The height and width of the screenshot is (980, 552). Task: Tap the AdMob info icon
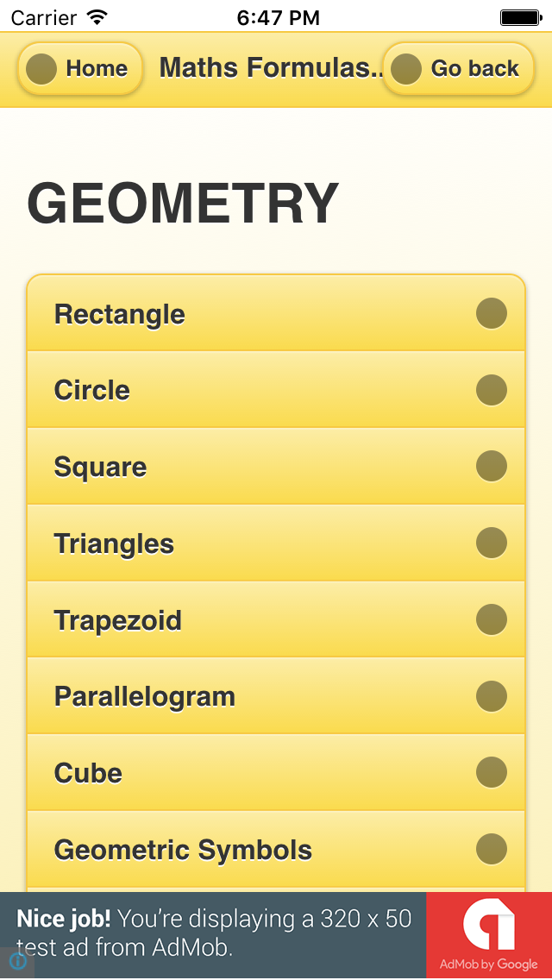[x=16, y=961]
